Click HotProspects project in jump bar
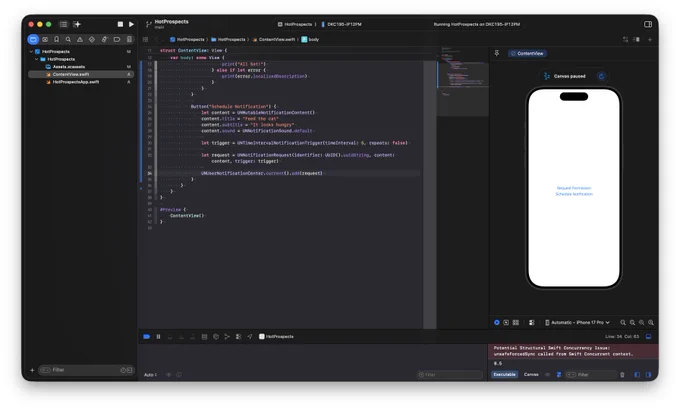The image size is (680, 410). click(187, 39)
